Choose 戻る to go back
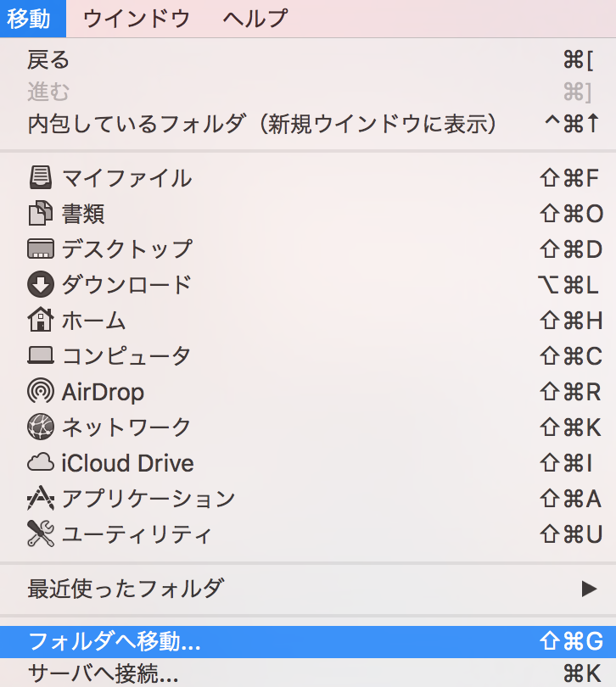This screenshot has width=616, height=687. [x=48, y=59]
